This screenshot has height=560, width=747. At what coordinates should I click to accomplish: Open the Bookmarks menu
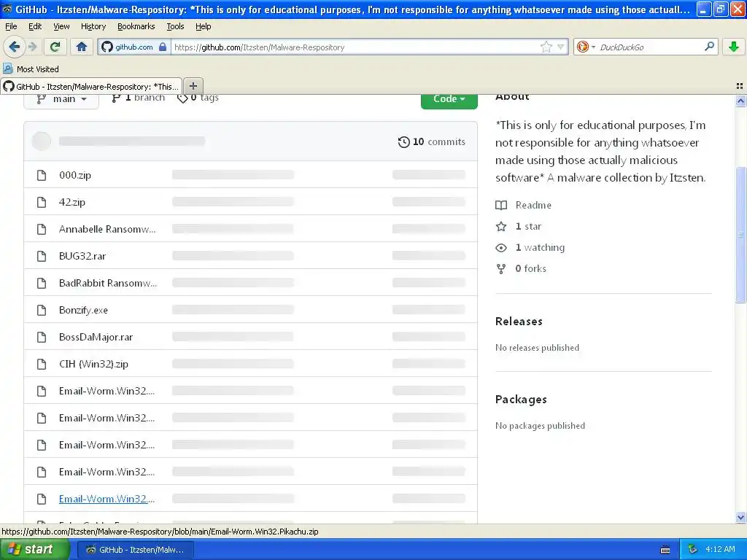point(136,26)
